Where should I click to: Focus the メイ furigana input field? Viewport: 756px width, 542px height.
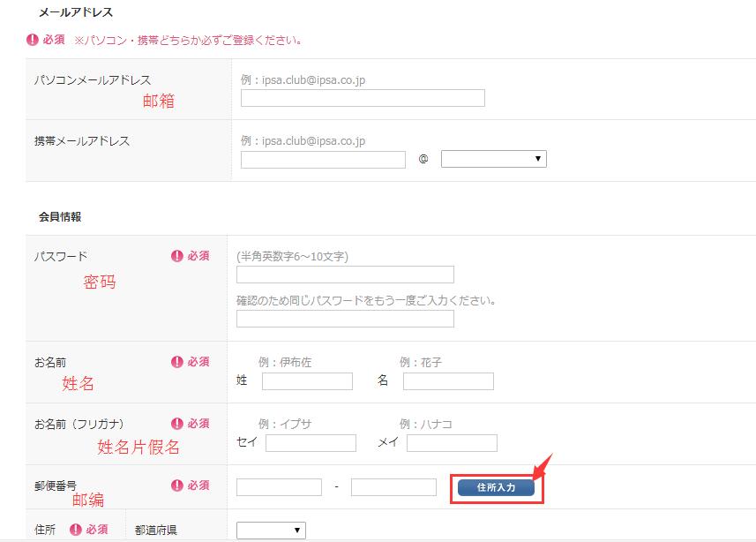click(x=451, y=443)
